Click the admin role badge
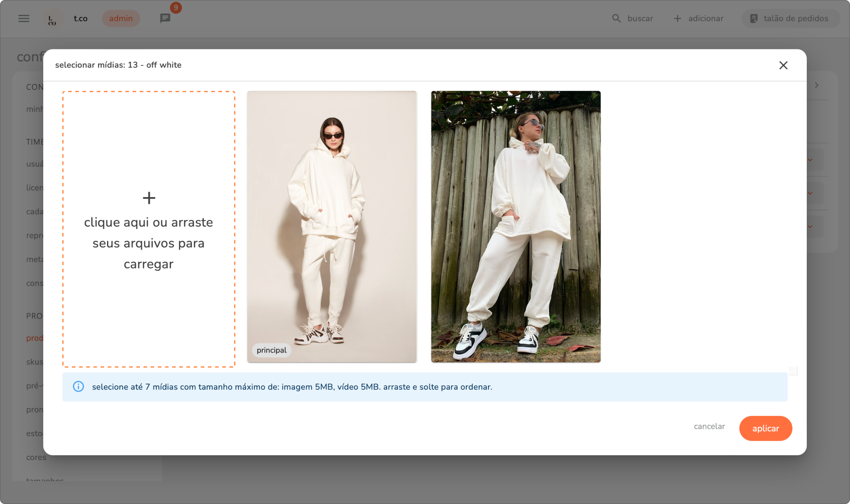The image size is (850, 504). (121, 19)
